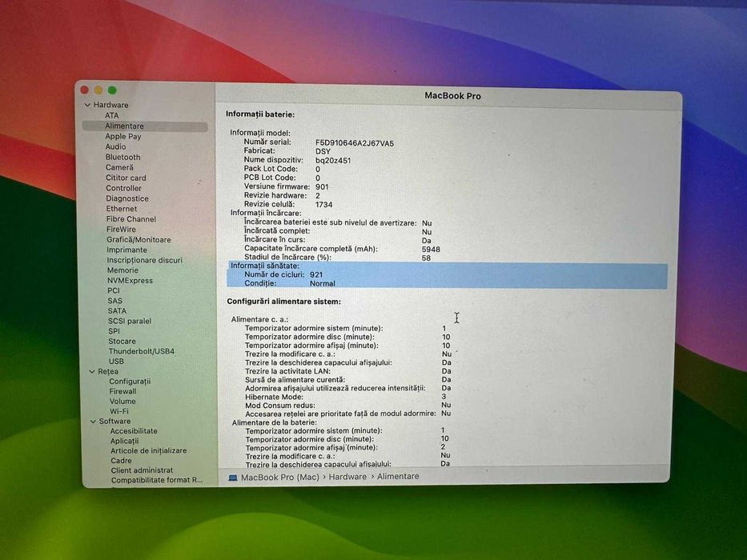Select Audio in the sidebar
The height and width of the screenshot is (560, 747).
(x=116, y=146)
